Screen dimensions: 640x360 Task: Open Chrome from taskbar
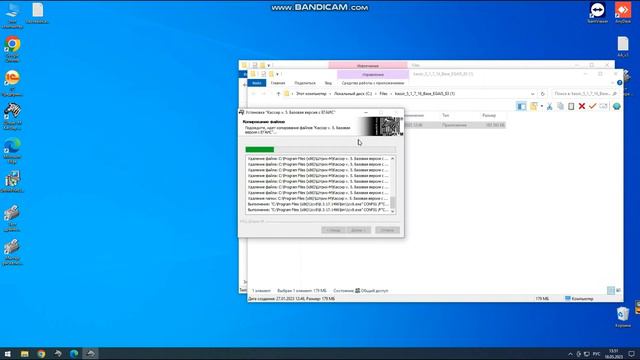click(x=41, y=353)
